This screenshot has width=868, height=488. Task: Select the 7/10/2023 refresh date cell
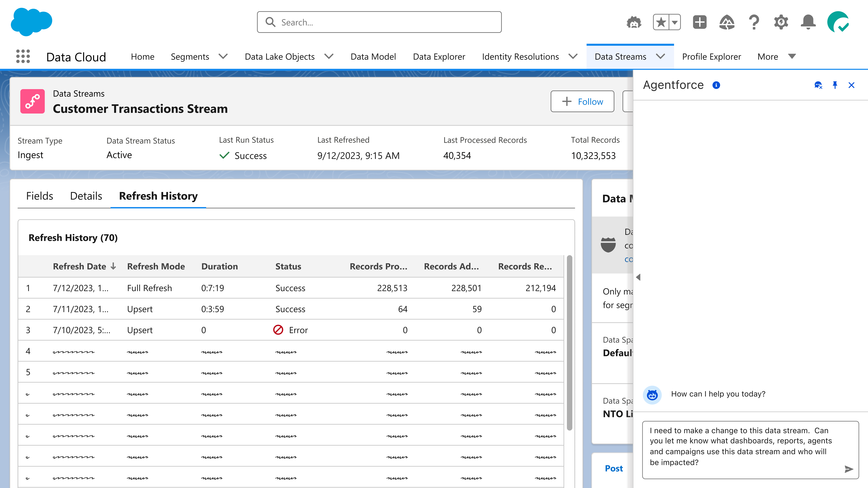[x=82, y=330]
